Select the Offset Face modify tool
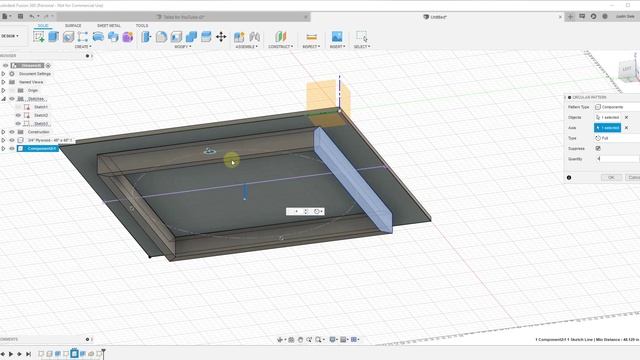 [206, 37]
